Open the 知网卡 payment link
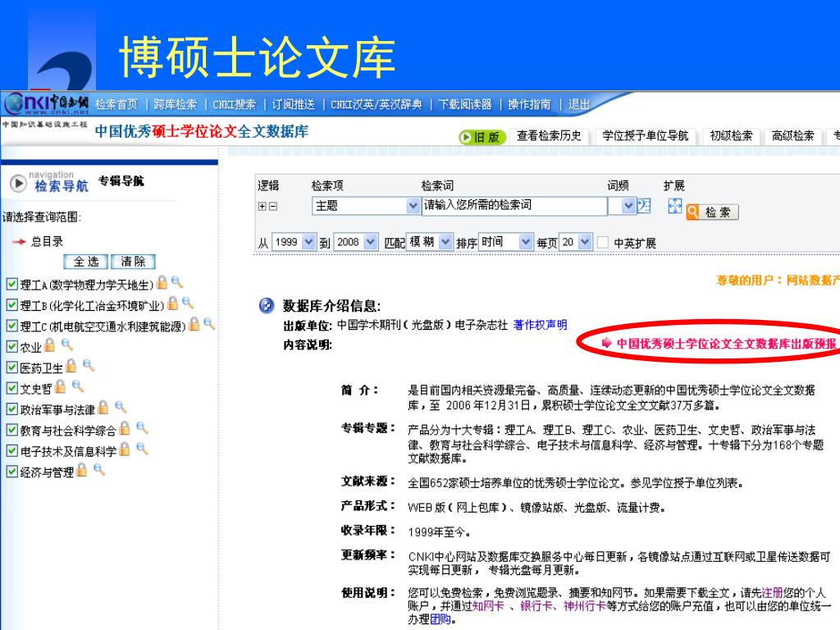Image resolution: width=840 pixels, height=630 pixels. 488,606
